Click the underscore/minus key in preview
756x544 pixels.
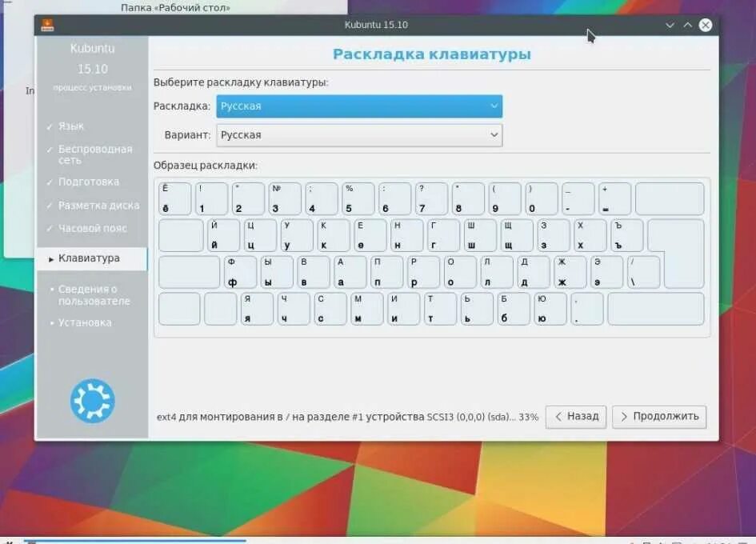click(578, 198)
